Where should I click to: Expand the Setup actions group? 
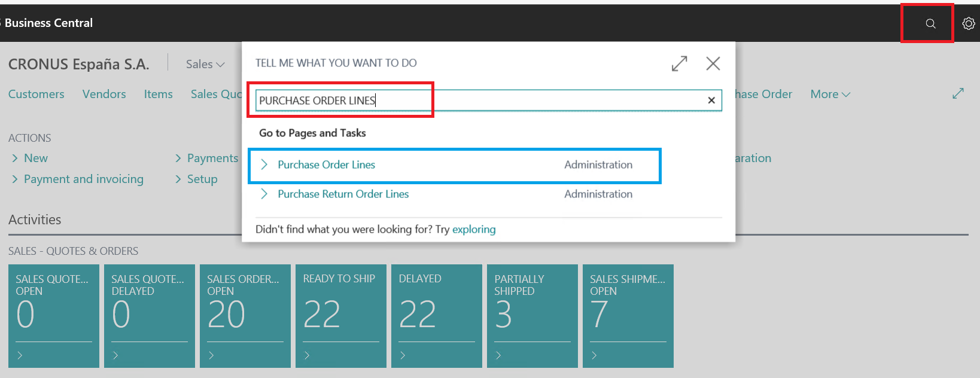click(196, 179)
